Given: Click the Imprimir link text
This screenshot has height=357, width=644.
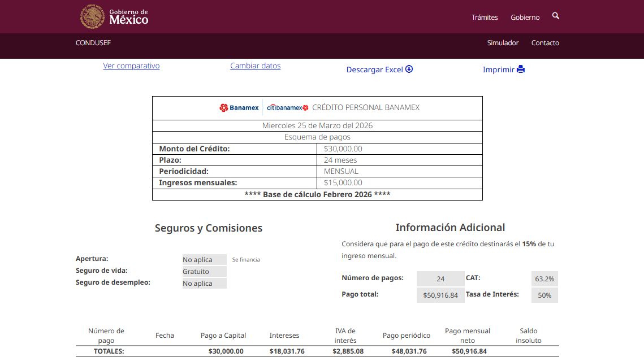Looking at the screenshot, I should [x=499, y=69].
